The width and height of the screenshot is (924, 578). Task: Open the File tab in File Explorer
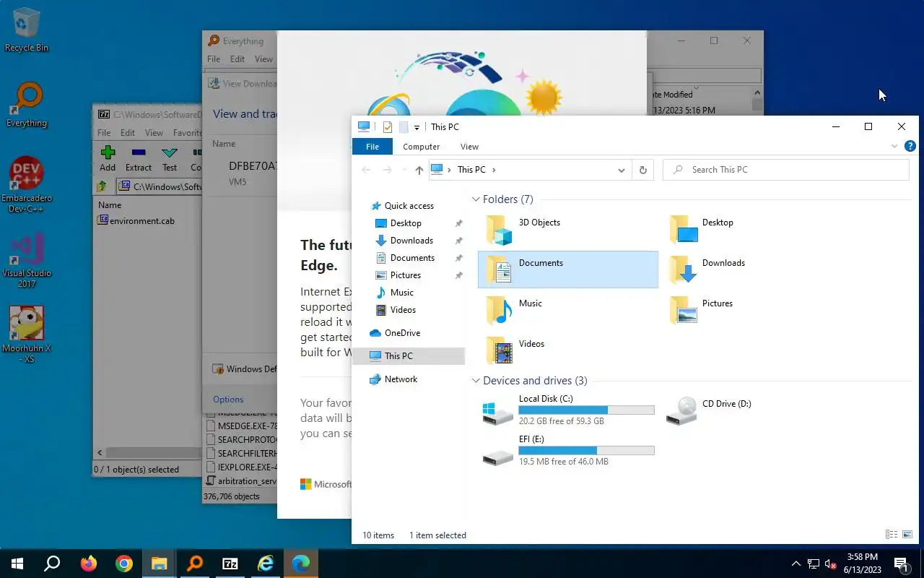[372, 147]
